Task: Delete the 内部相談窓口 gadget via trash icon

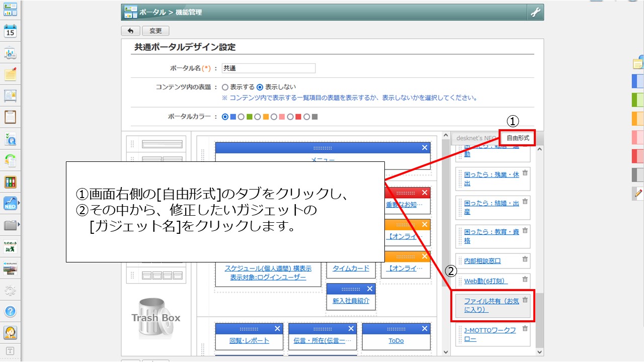Action: coord(525,259)
